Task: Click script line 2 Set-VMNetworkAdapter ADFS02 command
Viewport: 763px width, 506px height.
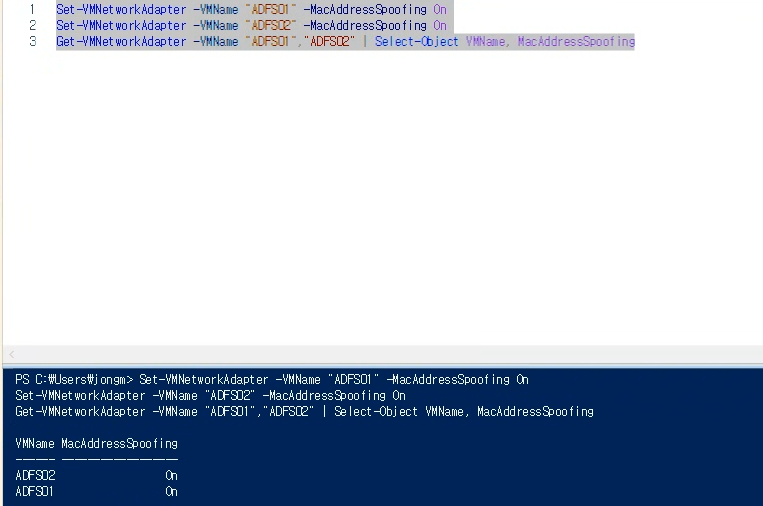Action: coord(251,26)
